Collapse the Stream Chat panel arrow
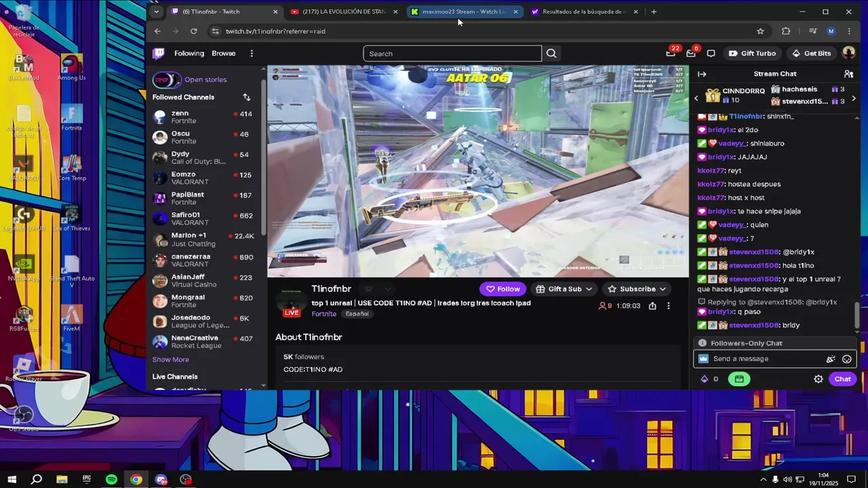Image resolution: width=868 pixels, height=488 pixels. click(702, 74)
